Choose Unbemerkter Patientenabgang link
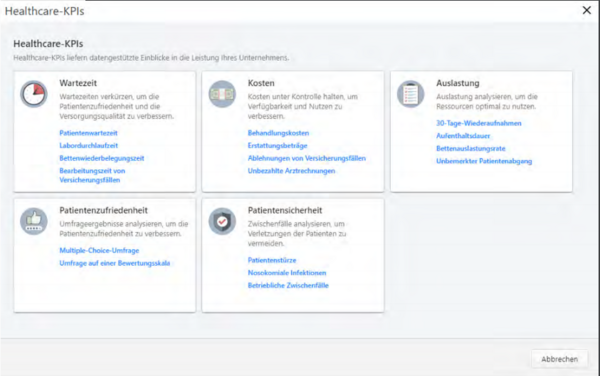This screenshot has height=376, width=600. pyautogui.click(x=484, y=161)
